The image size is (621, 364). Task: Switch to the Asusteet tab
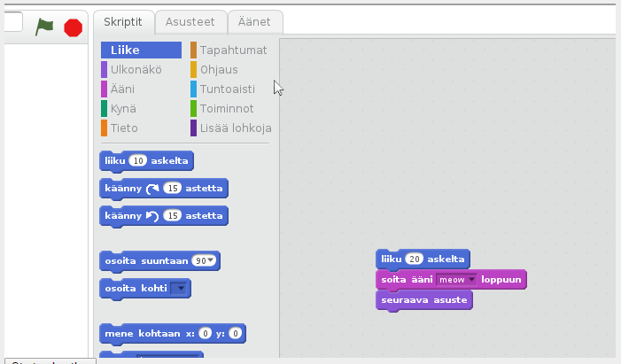(190, 22)
